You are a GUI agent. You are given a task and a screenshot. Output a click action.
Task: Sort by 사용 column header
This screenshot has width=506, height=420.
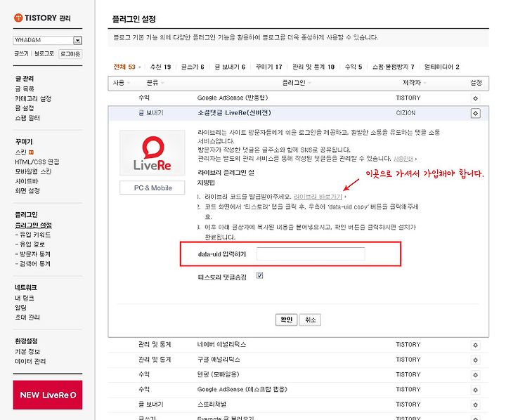(x=122, y=83)
